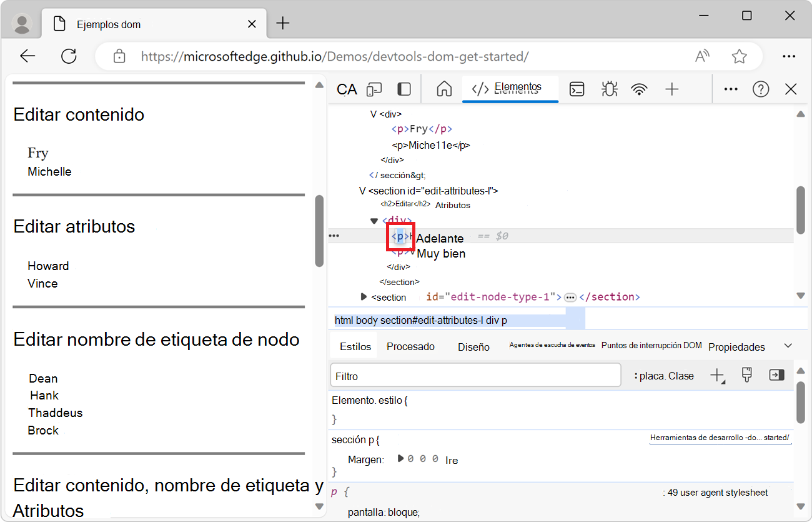Screen dimensions: 812x522
Task: Click the browser back arrow
Action: (27, 56)
